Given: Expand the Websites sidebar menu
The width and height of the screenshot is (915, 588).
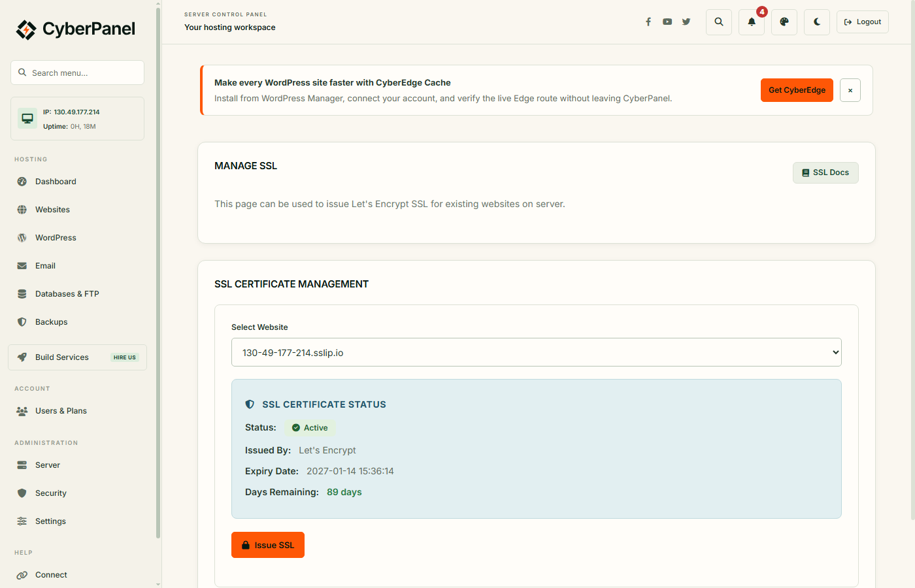Looking at the screenshot, I should pyautogui.click(x=77, y=210).
